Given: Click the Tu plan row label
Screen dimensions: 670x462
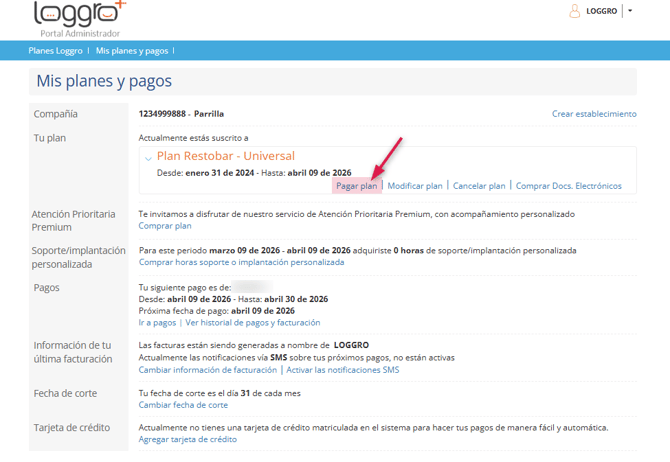Looking at the screenshot, I should click(x=50, y=138).
